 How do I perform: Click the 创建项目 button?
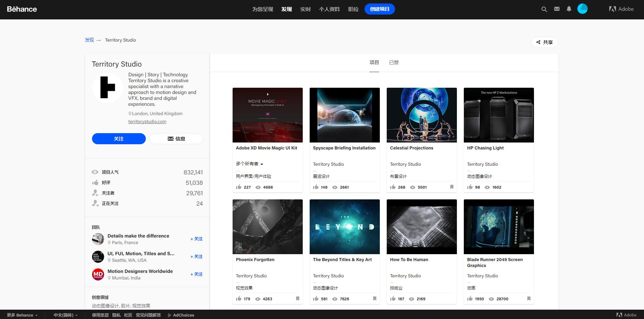click(380, 9)
